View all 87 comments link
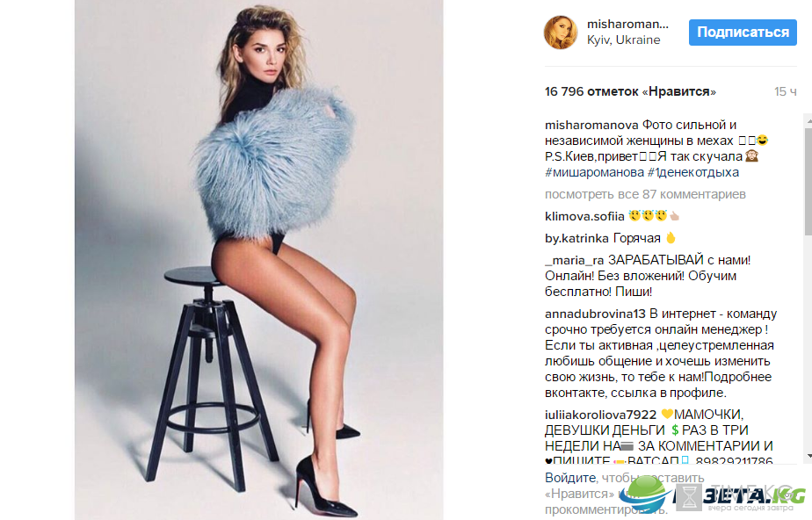 [645, 194]
